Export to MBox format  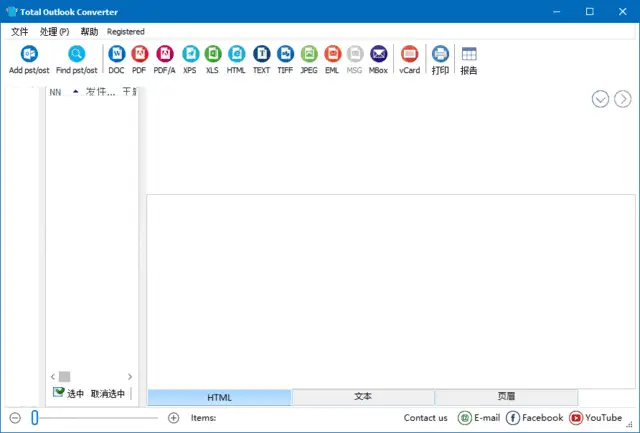tap(378, 54)
